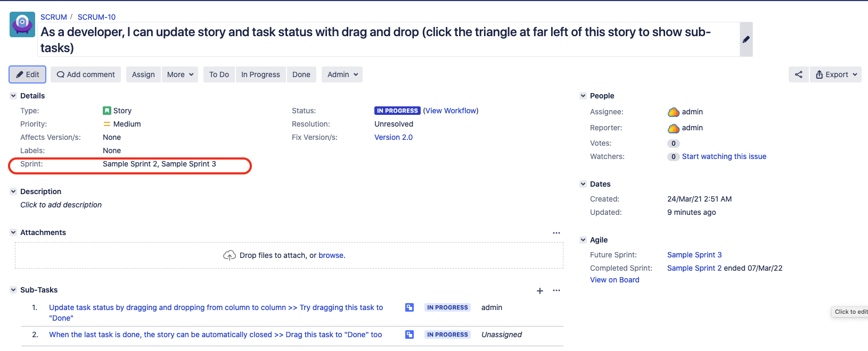Click the plus icon to add a sub-task

tap(540, 290)
